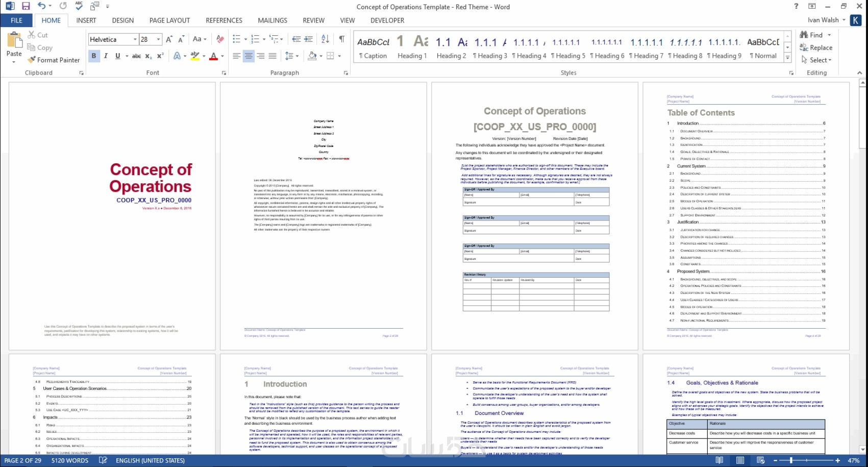
Task: Toggle Bold formatting
Action: click(93, 56)
